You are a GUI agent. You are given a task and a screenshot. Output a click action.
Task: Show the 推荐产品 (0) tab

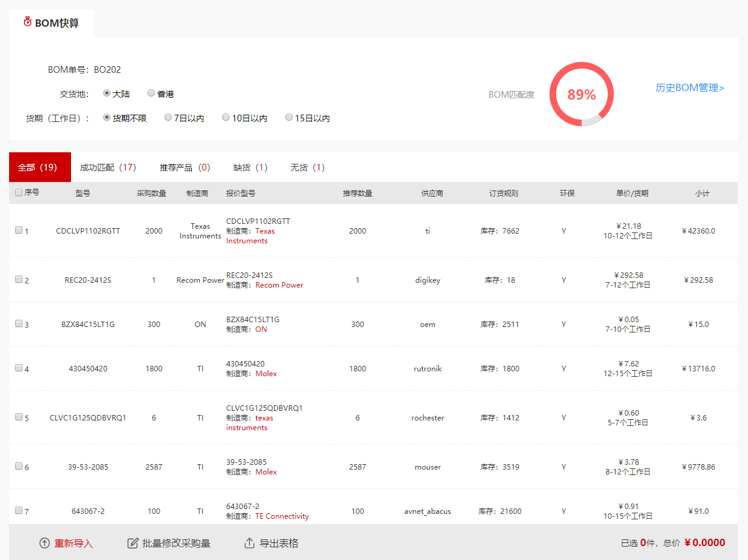click(185, 167)
